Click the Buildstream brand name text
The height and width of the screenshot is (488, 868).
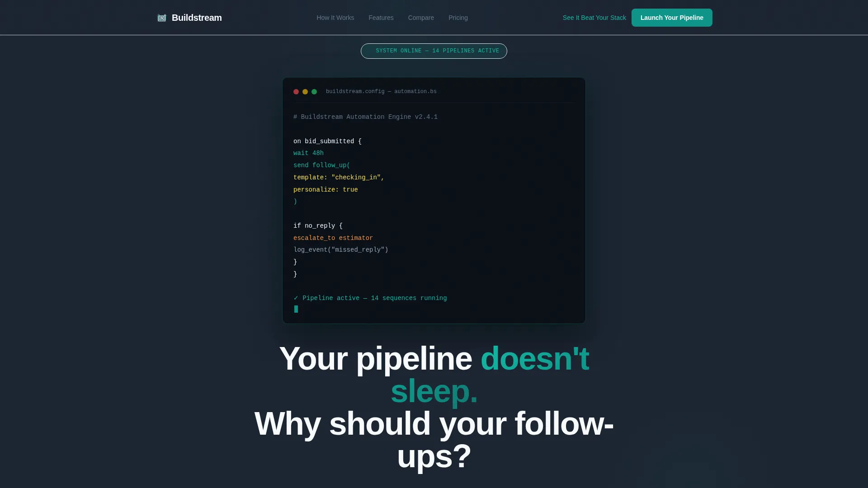(197, 18)
